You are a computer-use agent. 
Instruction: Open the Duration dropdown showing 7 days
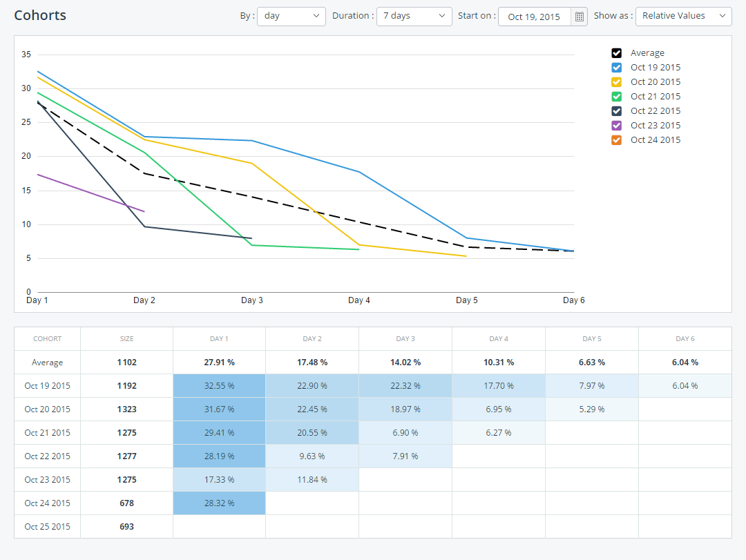tap(414, 16)
